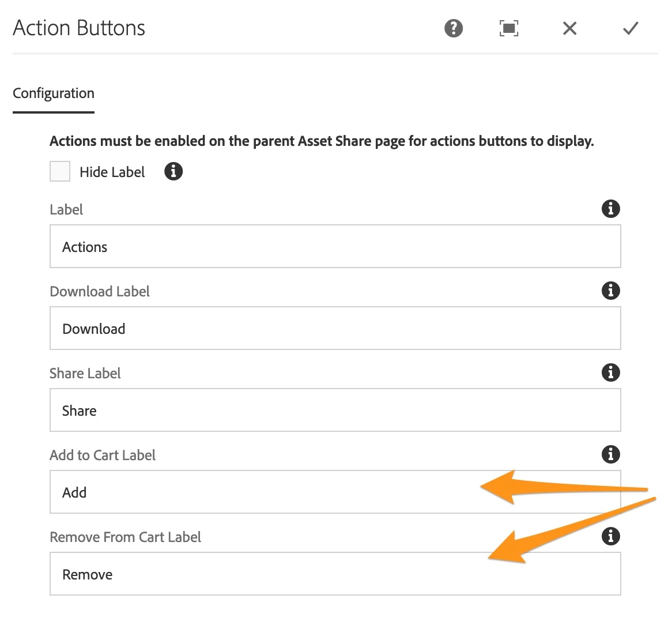Show info tooltip for Share Label

tap(610, 372)
